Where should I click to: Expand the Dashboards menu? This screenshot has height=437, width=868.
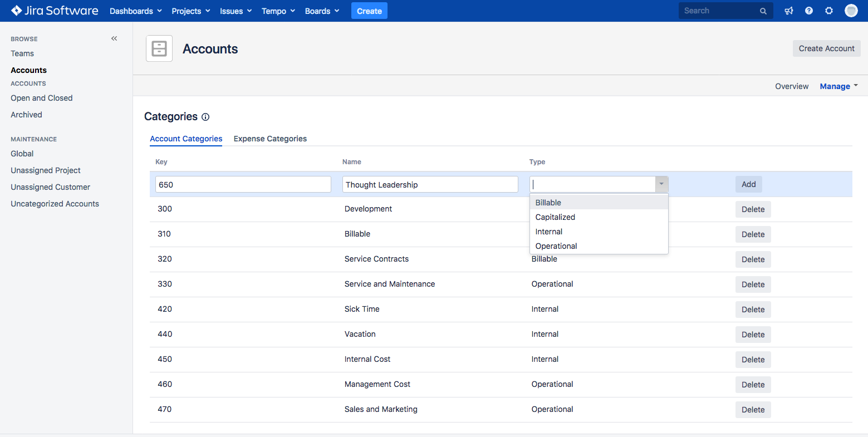(135, 11)
